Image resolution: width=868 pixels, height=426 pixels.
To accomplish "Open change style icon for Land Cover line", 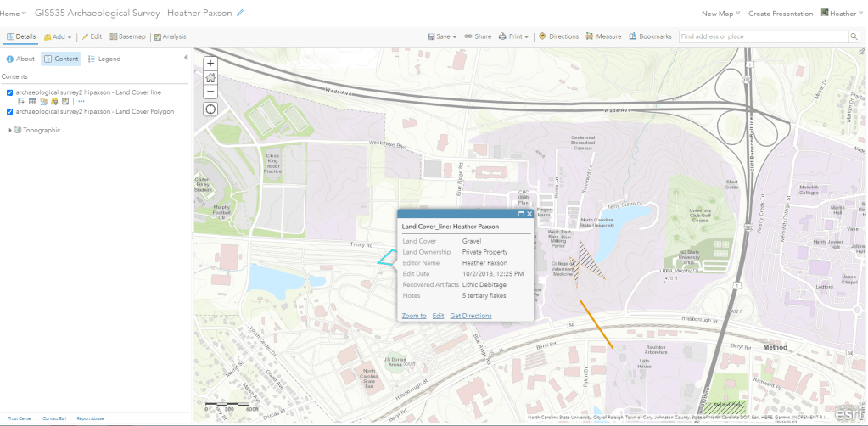I will pyautogui.click(x=42, y=101).
